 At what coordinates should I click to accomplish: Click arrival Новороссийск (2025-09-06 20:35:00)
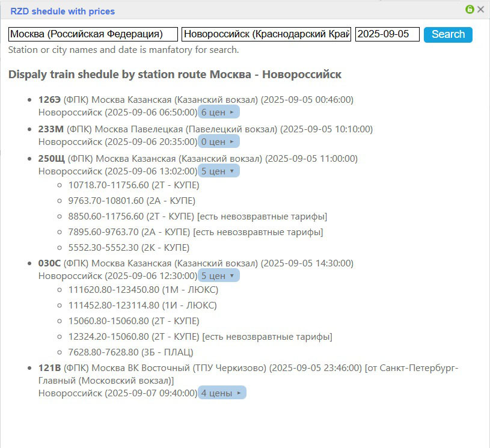coord(118,142)
